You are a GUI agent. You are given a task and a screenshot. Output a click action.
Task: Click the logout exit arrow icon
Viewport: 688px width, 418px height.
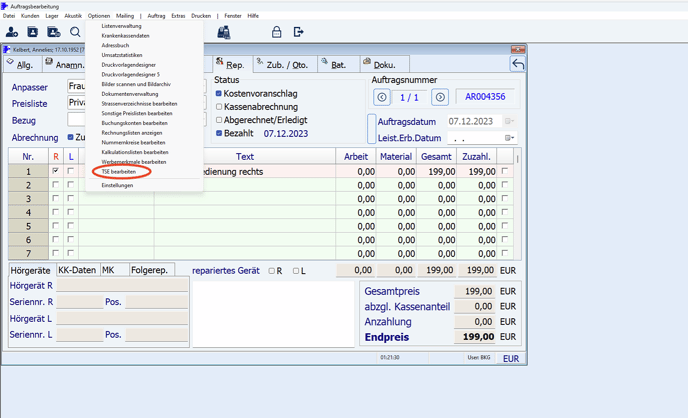(298, 33)
